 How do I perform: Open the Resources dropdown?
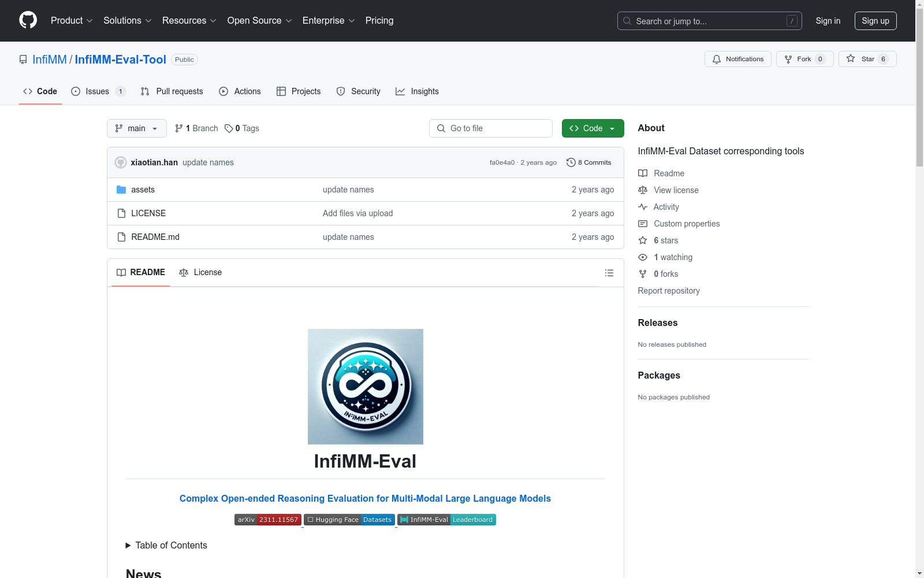[x=189, y=20]
